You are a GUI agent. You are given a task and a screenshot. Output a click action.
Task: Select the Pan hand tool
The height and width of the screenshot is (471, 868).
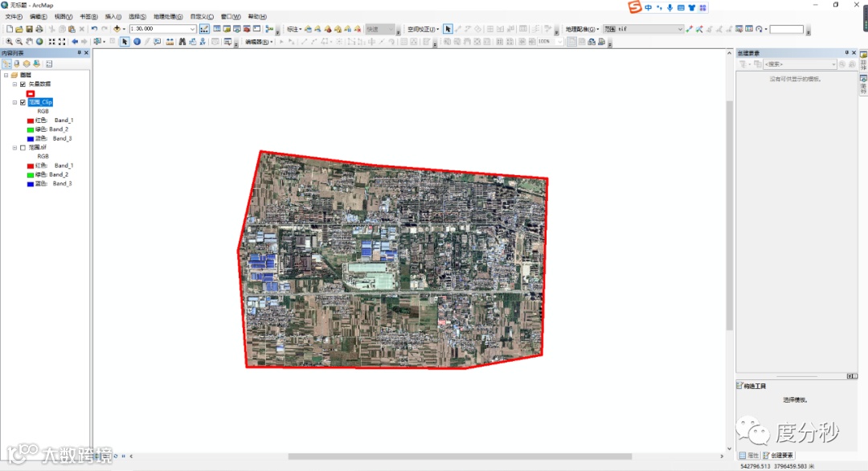[29, 42]
